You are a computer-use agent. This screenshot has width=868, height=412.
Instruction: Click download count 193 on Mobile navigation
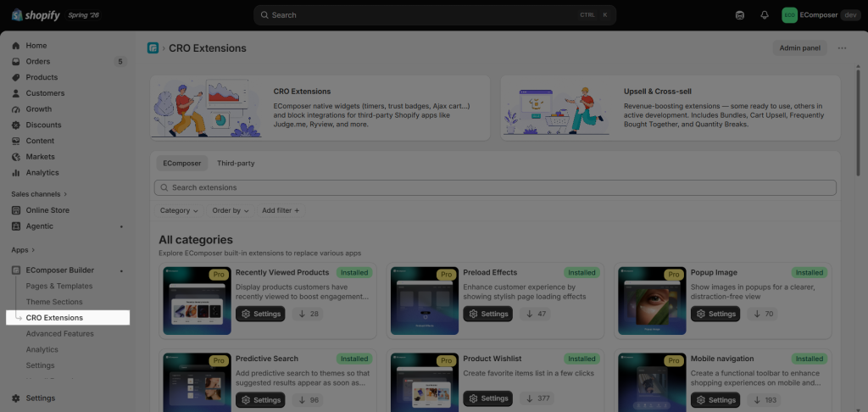pos(765,400)
